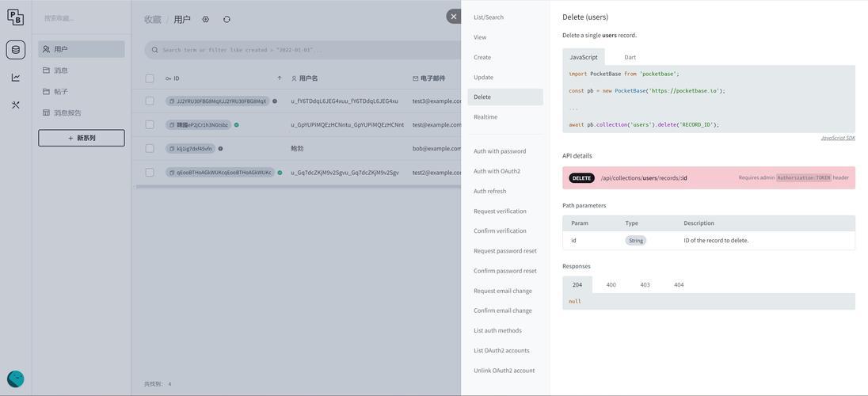Screen dimensions: 868x396
Task: Click the refresh records icon
Action: tap(227, 19)
